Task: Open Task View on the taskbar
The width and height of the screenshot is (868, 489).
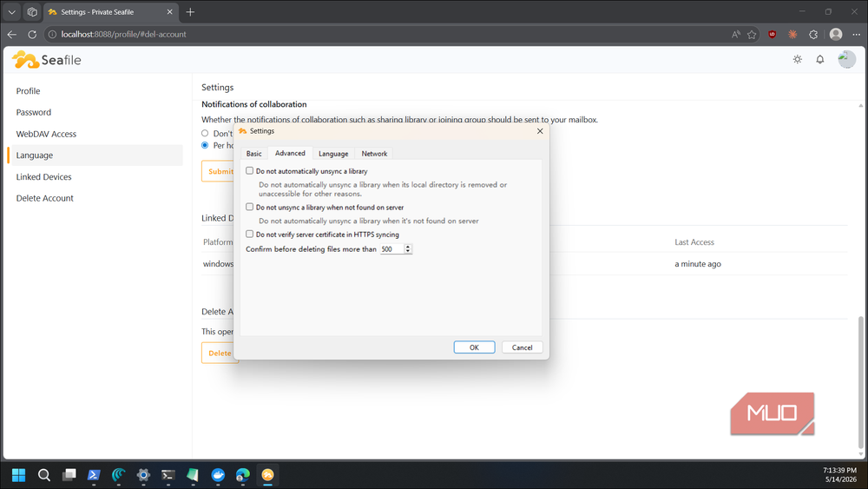Action: point(69,474)
